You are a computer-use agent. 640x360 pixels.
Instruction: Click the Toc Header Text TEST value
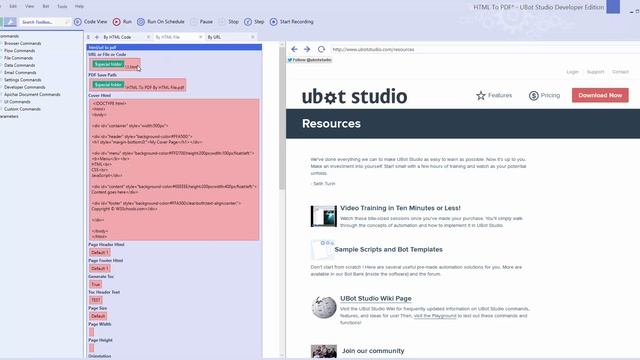pyautogui.click(x=96, y=300)
